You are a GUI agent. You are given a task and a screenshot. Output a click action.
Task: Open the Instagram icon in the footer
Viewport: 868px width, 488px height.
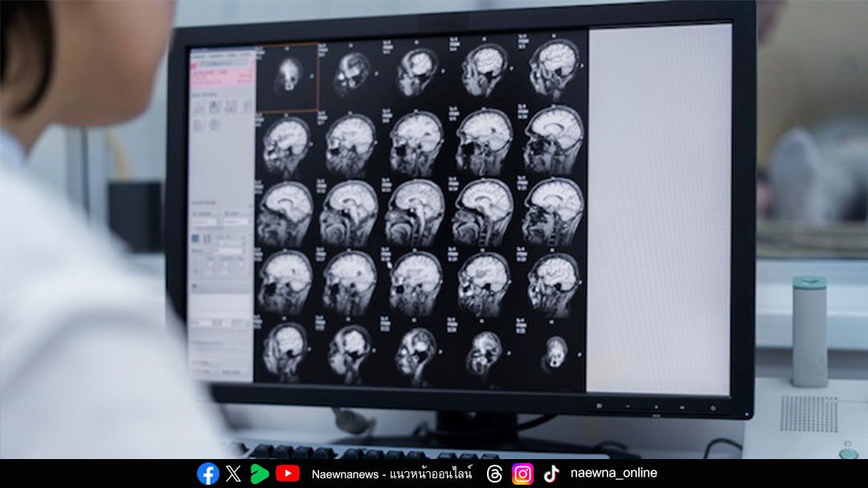coord(522,474)
